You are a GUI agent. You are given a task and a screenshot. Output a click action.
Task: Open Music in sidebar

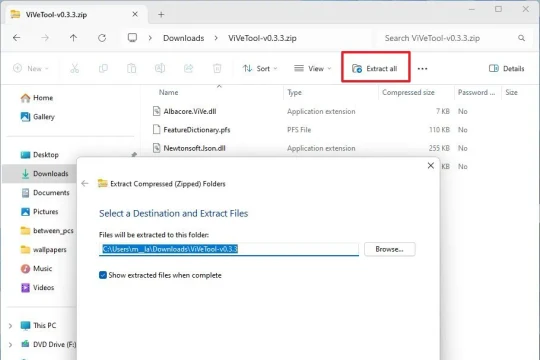36,268
